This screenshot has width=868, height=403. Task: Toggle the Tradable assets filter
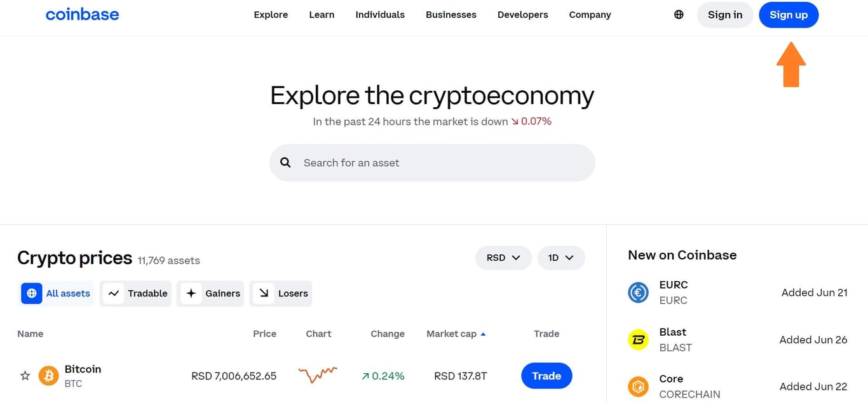[x=135, y=293]
